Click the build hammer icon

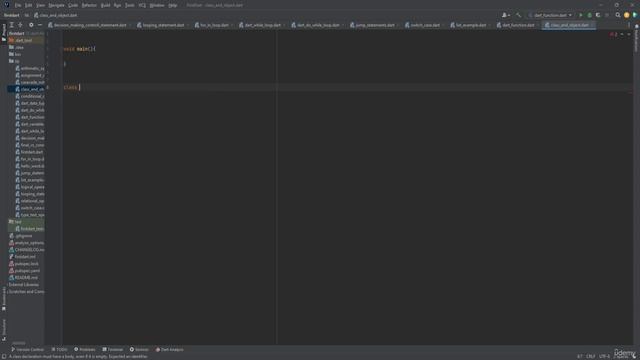coord(518,15)
